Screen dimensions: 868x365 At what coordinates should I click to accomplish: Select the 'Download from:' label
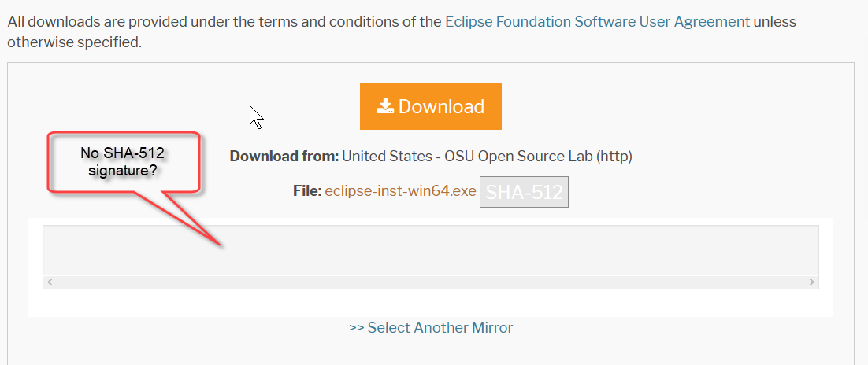[x=284, y=157]
